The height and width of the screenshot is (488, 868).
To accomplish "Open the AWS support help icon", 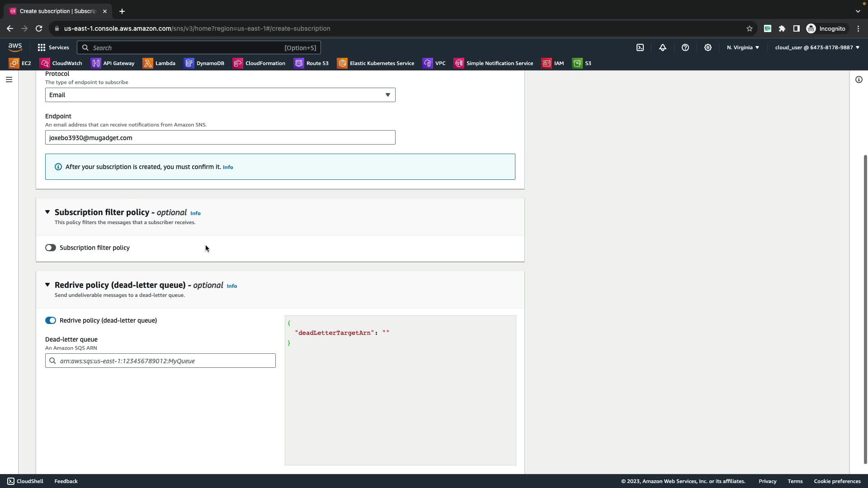I will coord(685,47).
